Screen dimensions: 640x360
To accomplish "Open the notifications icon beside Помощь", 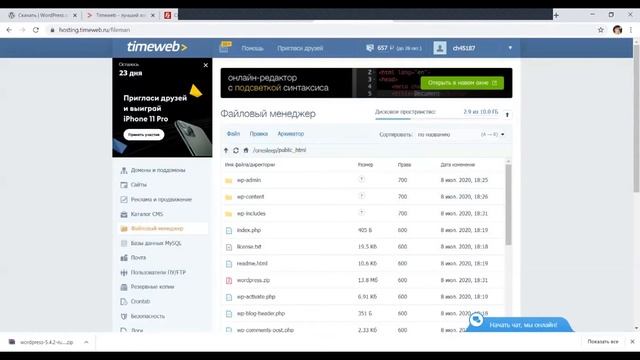I will click(225, 47).
